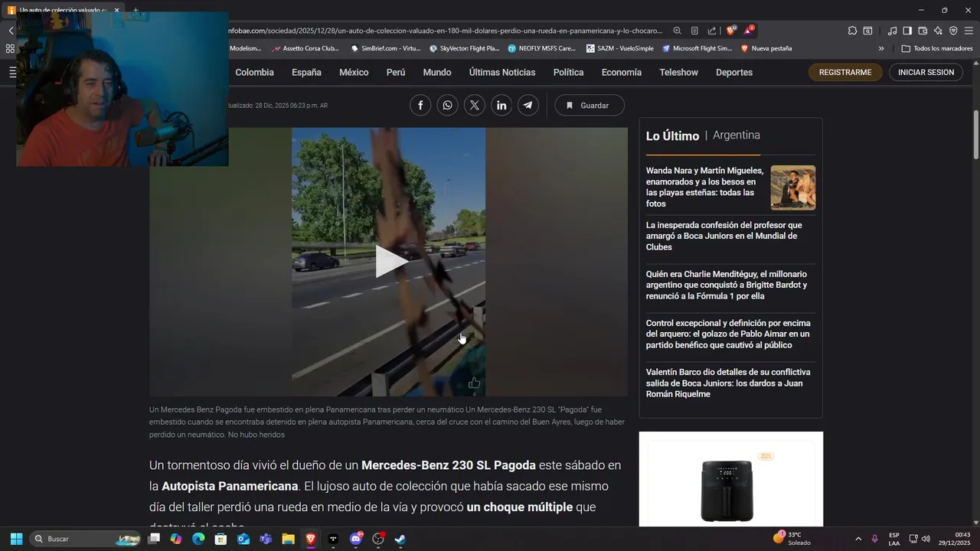980x551 pixels.
Task: Open the Windows Start menu
Action: [x=16, y=539]
